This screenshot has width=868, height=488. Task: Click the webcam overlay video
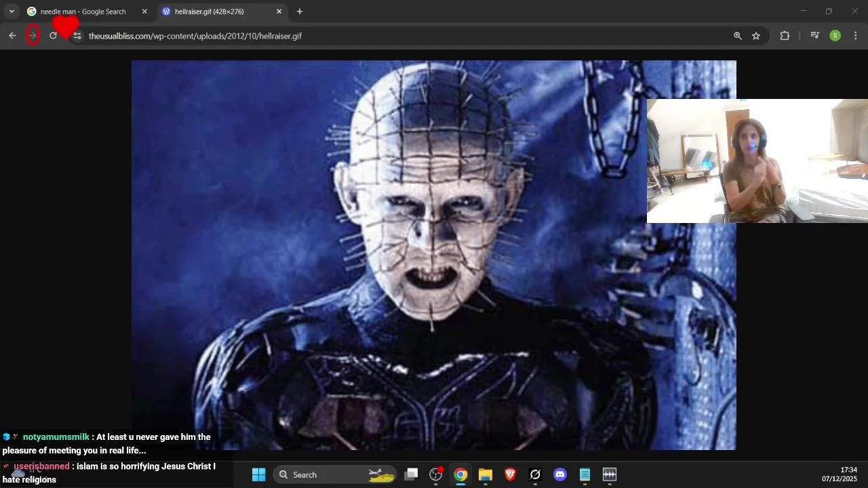click(757, 161)
